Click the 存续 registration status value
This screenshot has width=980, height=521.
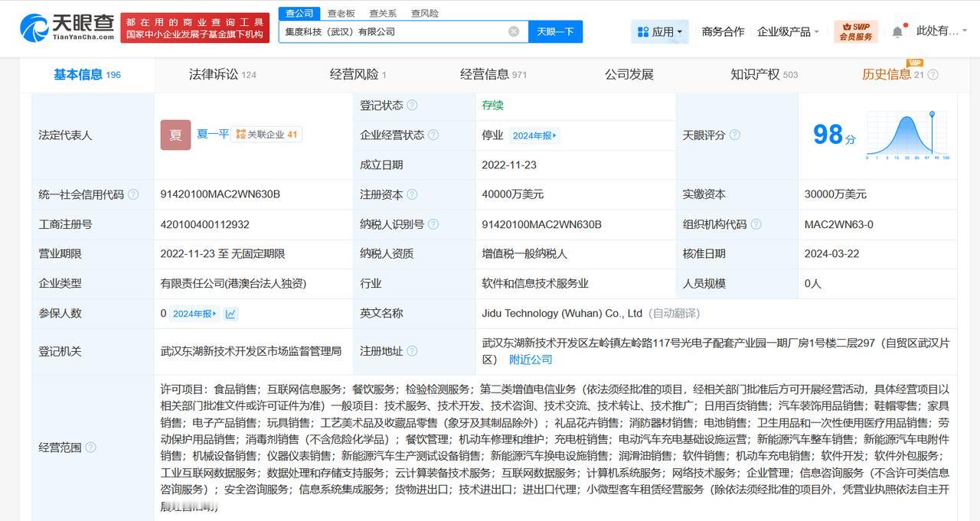pos(493,105)
